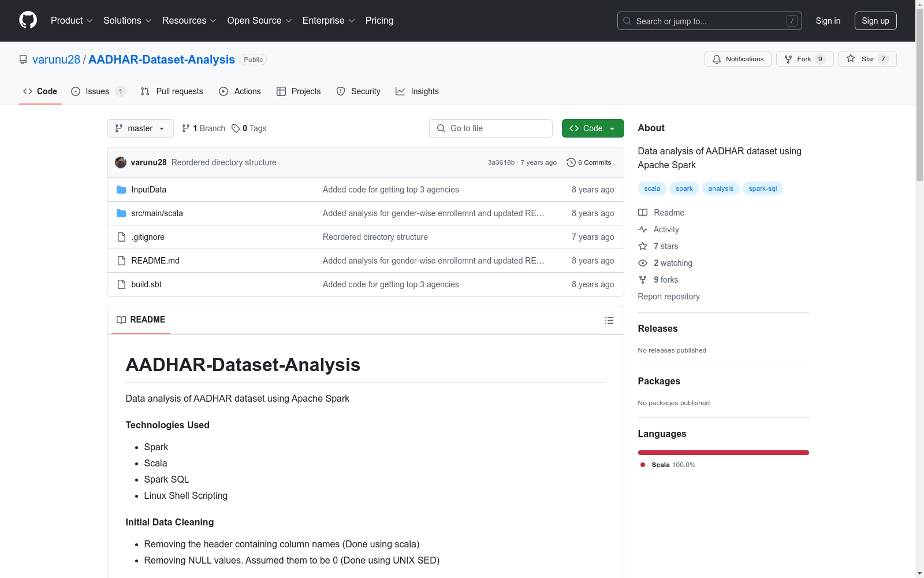This screenshot has width=924, height=578.
Task: Switch to the Actions tab
Action: pyautogui.click(x=240, y=91)
